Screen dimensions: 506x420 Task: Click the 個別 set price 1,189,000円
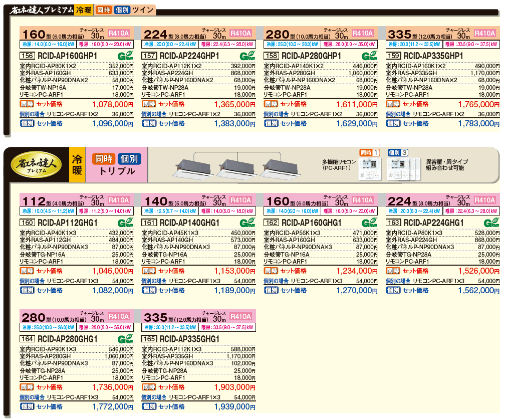tap(234, 291)
